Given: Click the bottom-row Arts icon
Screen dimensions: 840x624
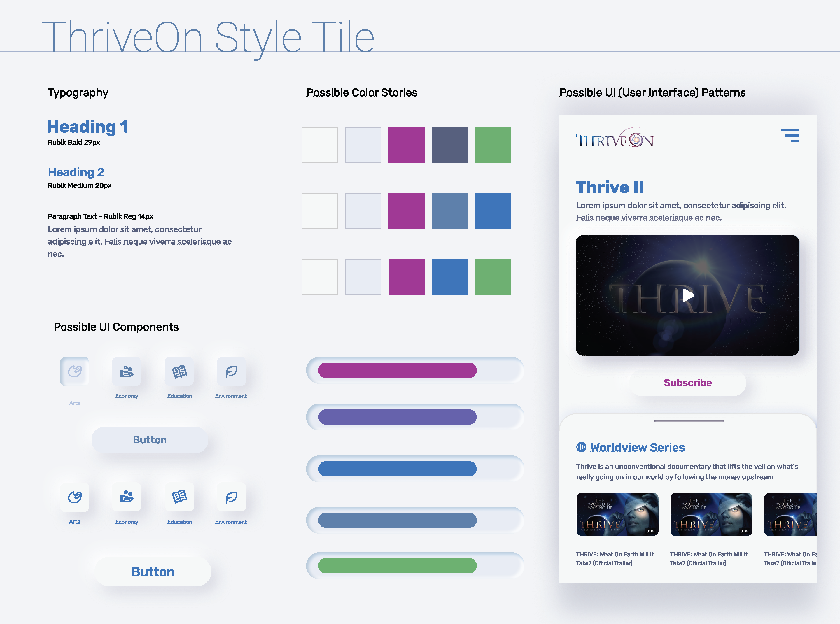Looking at the screenshot, I should coord(75,497).
